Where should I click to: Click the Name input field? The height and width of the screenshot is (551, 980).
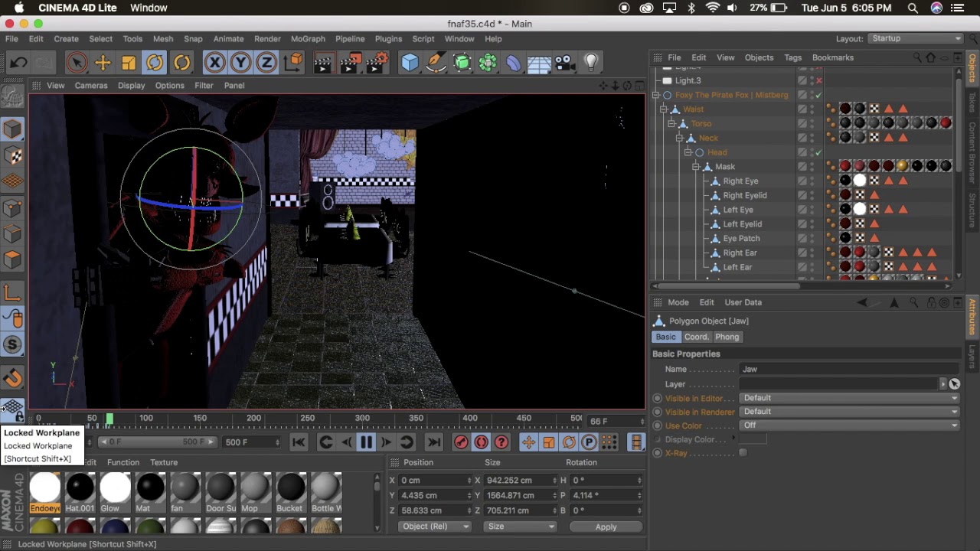[850, 369]
